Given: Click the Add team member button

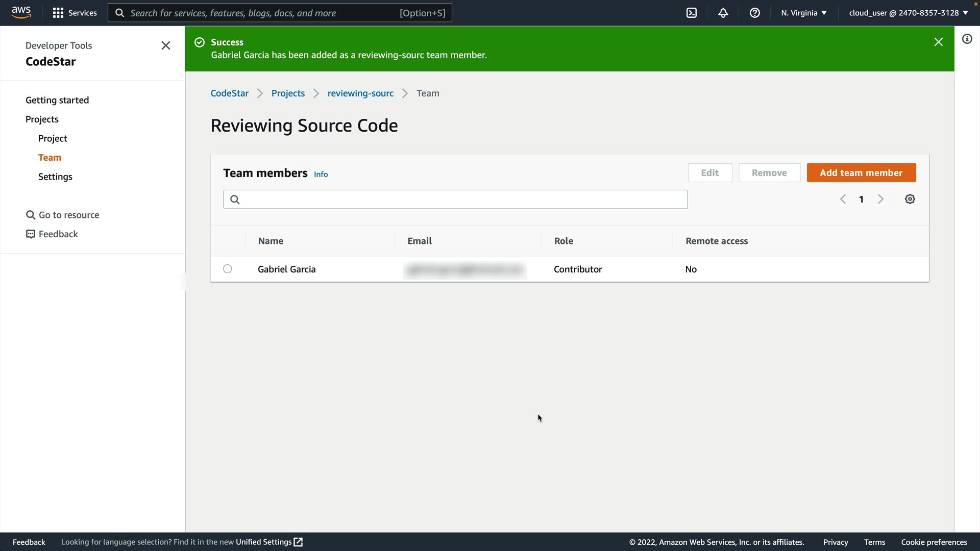Looking at the screenshot, I should click(x=861, y=173).
